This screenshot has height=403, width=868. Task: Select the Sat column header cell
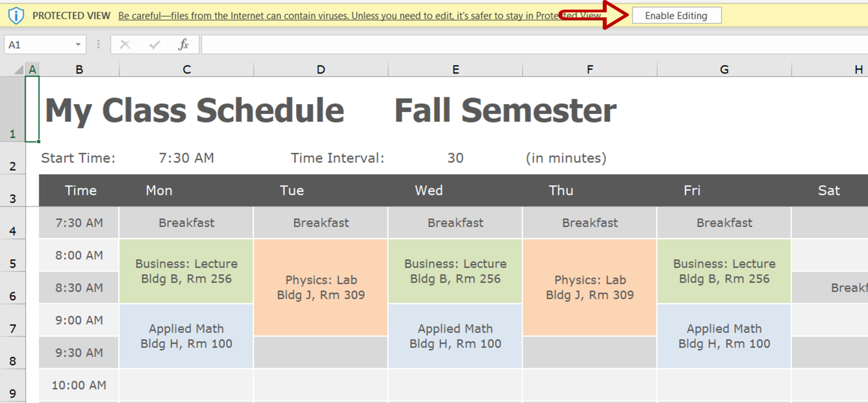tap(829, 190)
